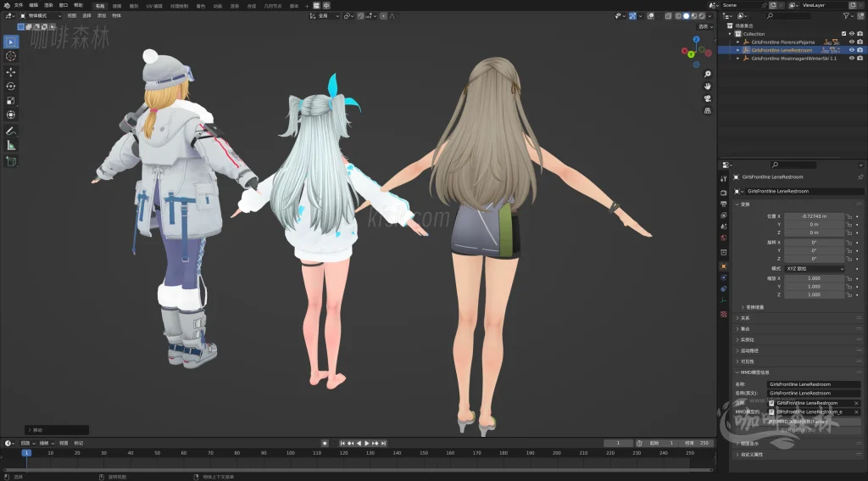
Task: Expand GirlsFrontline FlorencePajama tree row
Action: 738,42
